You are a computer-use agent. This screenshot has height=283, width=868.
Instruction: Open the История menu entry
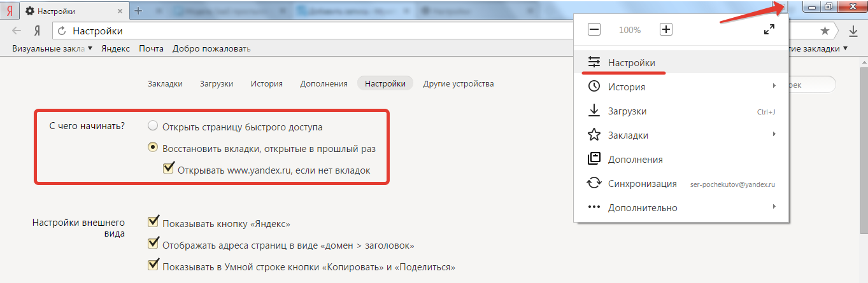tap(681, 86)
